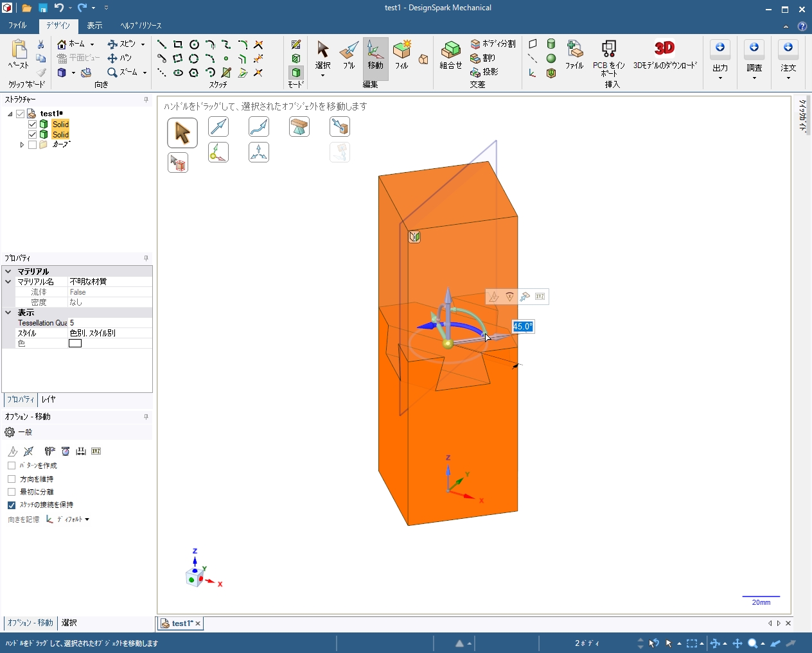Image resolution: width=812 pixels, height=653 pixels.
Task: Click the 45.0° angle input field
Action: click(522, 327)
